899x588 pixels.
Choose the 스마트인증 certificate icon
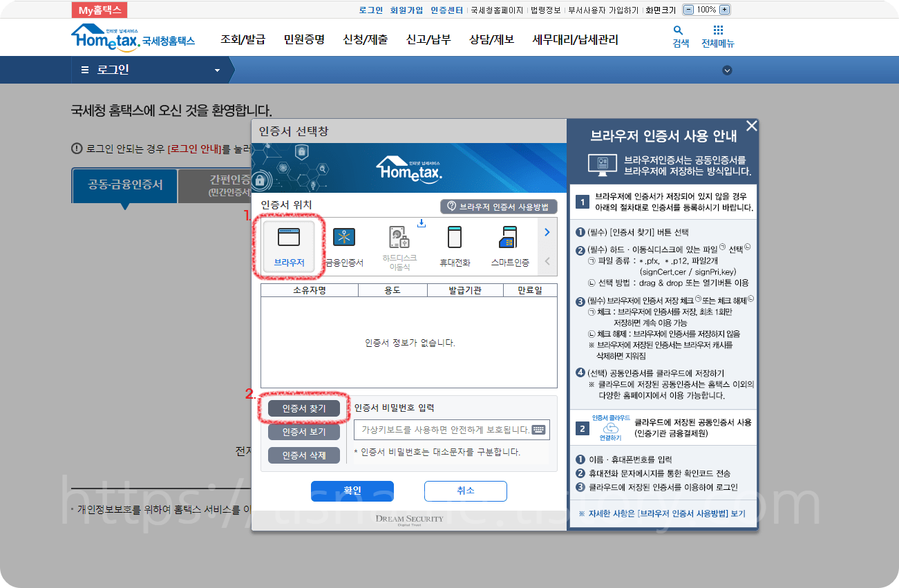coord(508,236)
